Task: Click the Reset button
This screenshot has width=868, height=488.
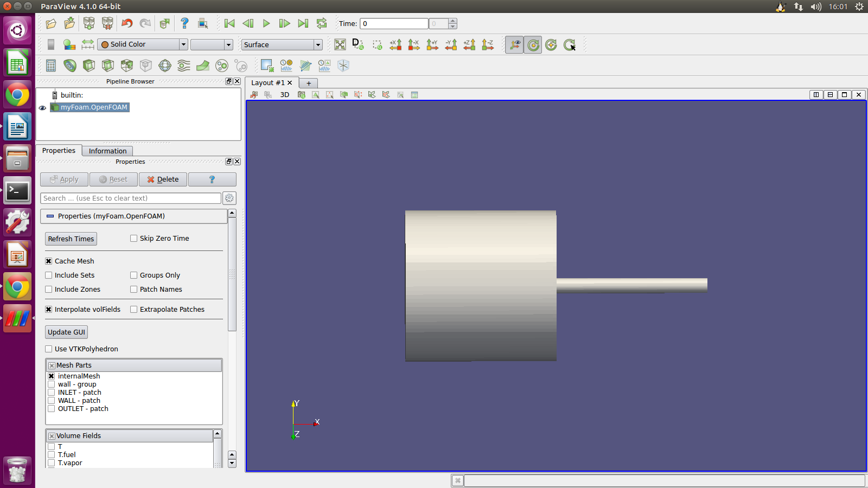Action: [x=113, y=179]
